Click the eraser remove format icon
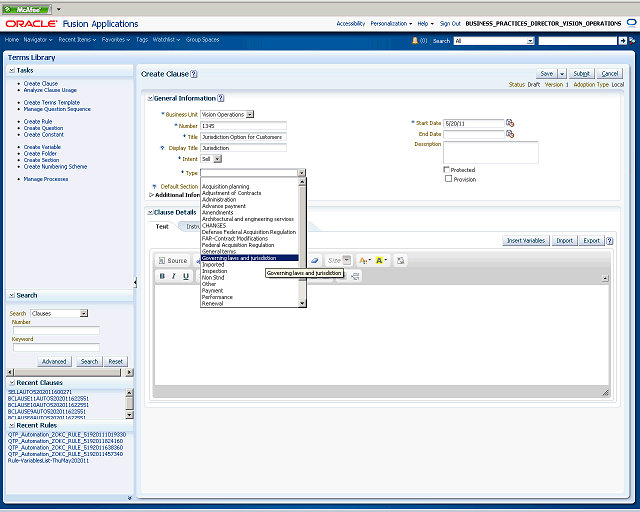Image resolution: width=640 pixels, height=512 pixels. pos(314,260)
